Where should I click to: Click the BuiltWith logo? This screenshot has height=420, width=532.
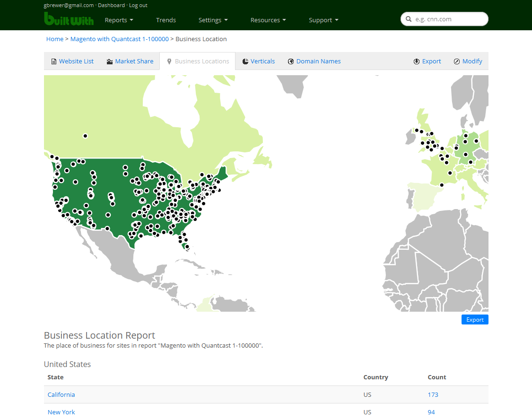tap(69, 19)
